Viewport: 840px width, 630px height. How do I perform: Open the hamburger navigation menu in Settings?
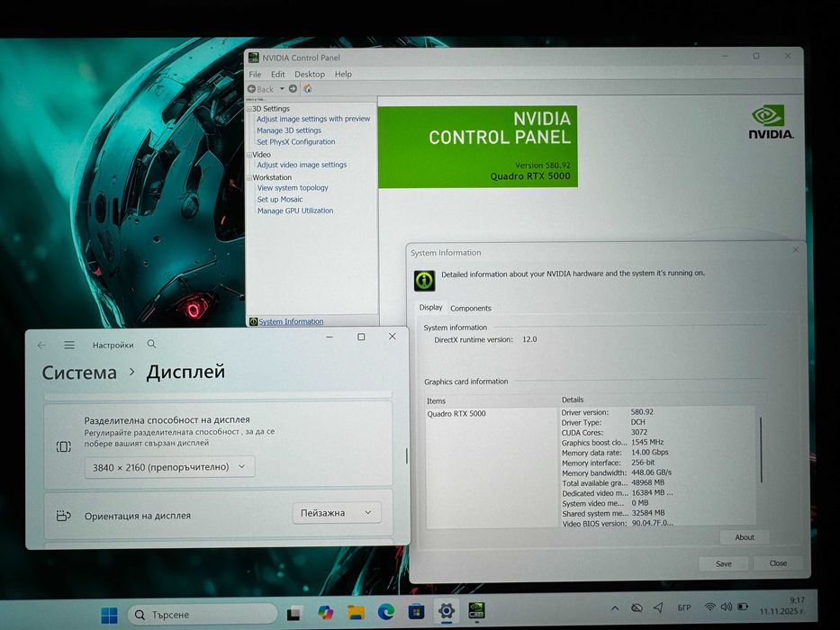click(x=69, y=345)
